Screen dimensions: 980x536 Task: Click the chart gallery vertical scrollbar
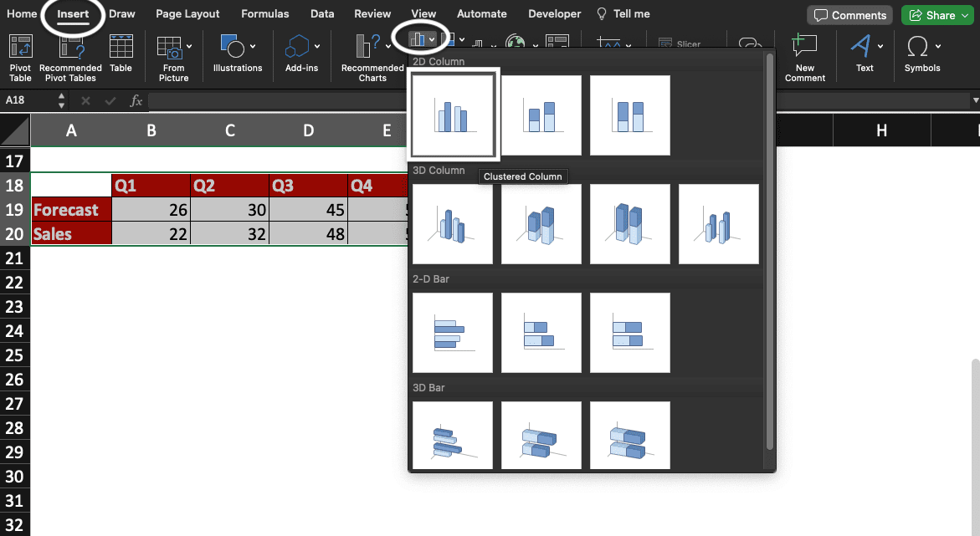pos(769,251)
